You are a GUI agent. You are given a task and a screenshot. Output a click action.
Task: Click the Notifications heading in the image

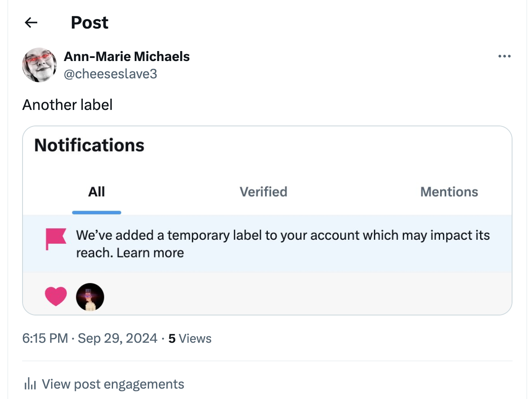point(89,145)
